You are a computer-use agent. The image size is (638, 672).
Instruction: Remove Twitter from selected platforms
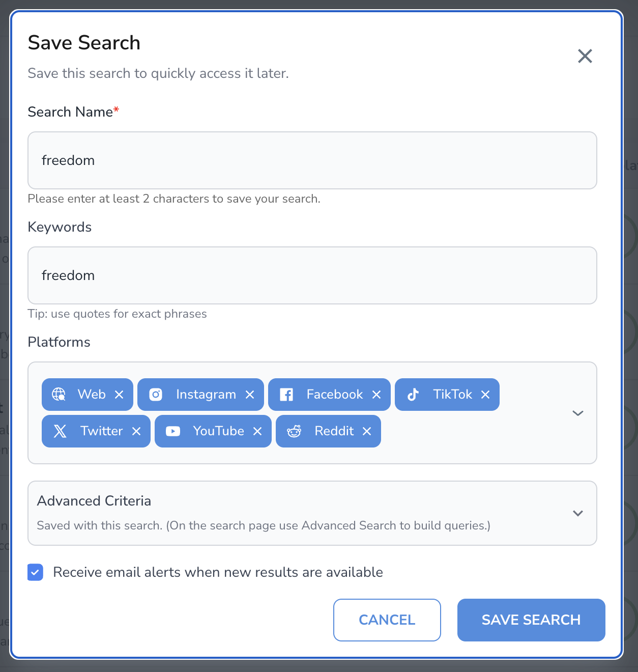(136, 431)
